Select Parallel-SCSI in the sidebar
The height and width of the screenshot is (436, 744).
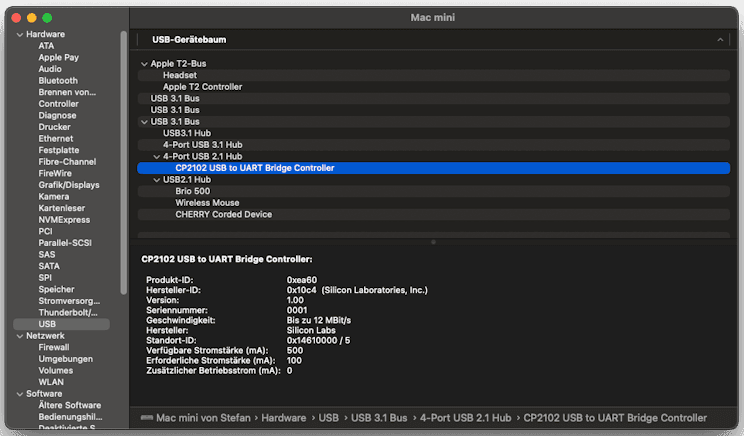65,243
